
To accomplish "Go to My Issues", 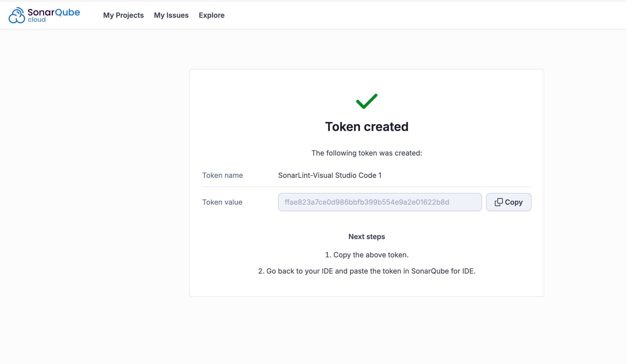I will coord(171,15).
